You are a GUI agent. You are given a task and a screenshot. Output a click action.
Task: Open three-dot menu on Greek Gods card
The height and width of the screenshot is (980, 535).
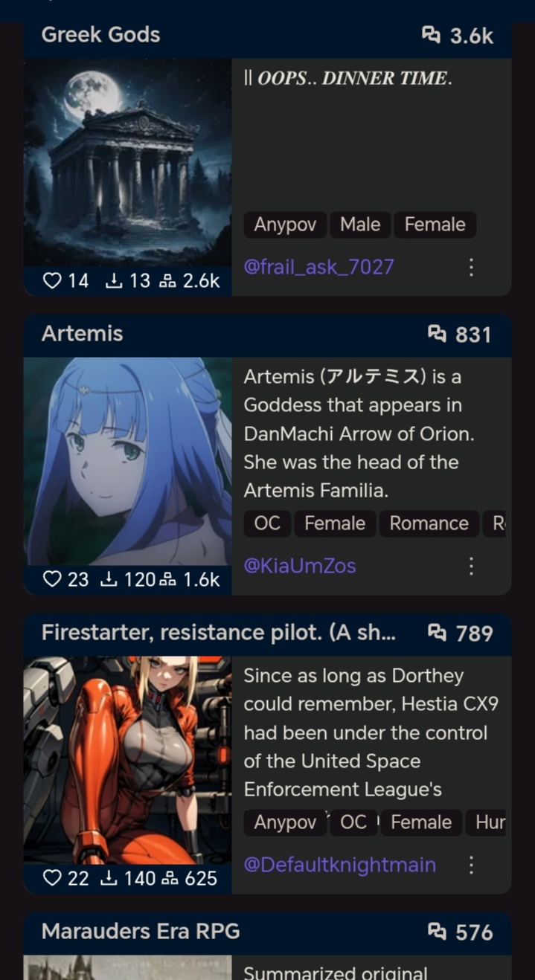471,267
